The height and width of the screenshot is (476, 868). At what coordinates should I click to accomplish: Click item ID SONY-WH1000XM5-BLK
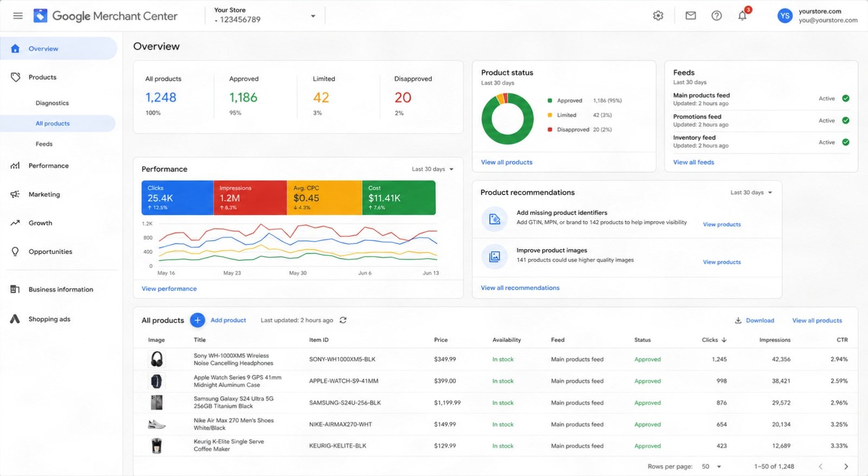342,359
